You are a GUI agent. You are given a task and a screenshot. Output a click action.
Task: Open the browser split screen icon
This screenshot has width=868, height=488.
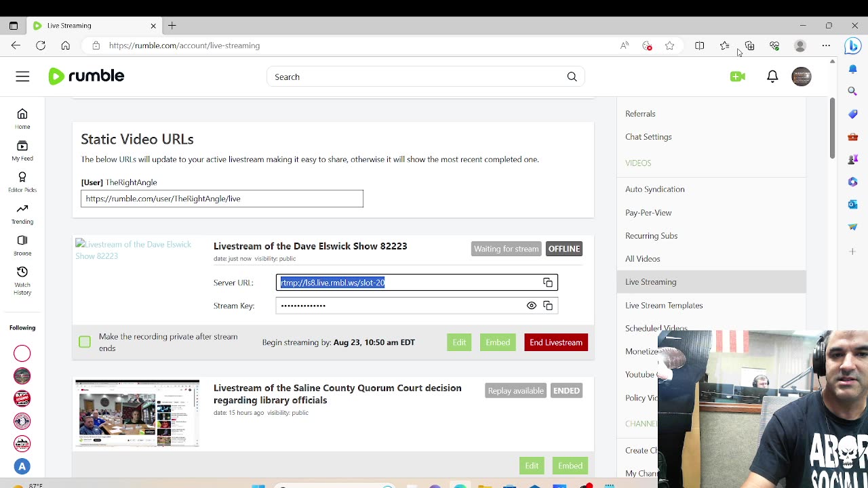tap(700, 45)
